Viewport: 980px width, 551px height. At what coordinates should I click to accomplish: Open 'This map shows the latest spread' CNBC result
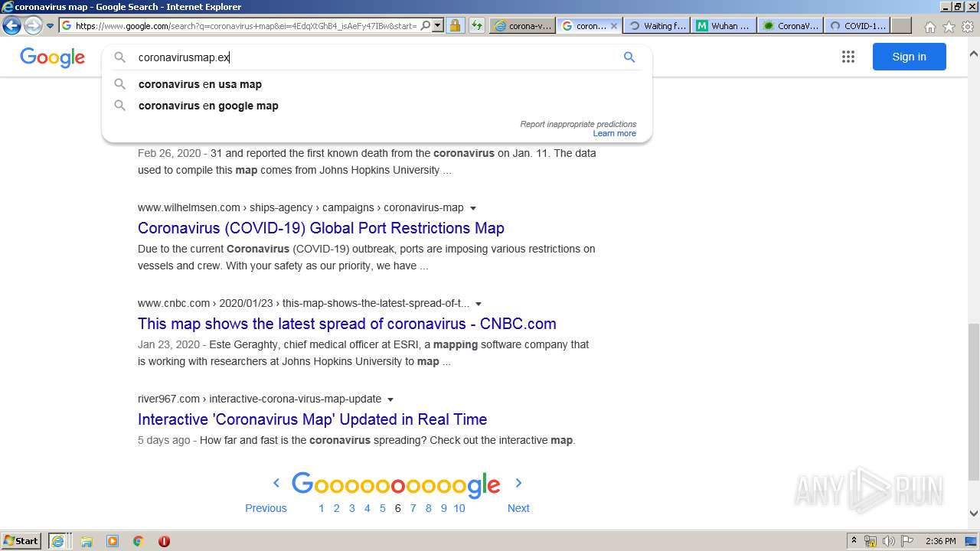[x=347, y=324]
